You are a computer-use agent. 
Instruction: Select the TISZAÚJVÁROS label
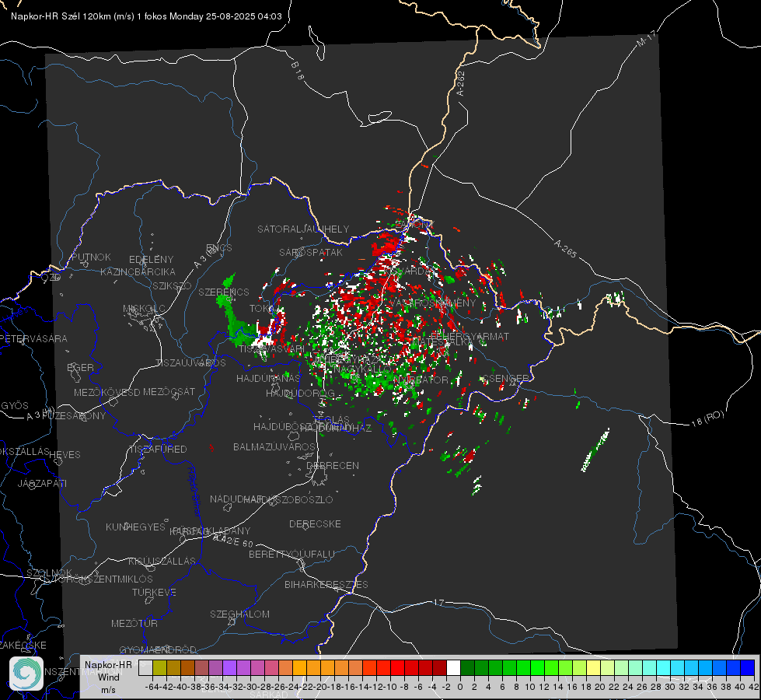tap(190, 363)
